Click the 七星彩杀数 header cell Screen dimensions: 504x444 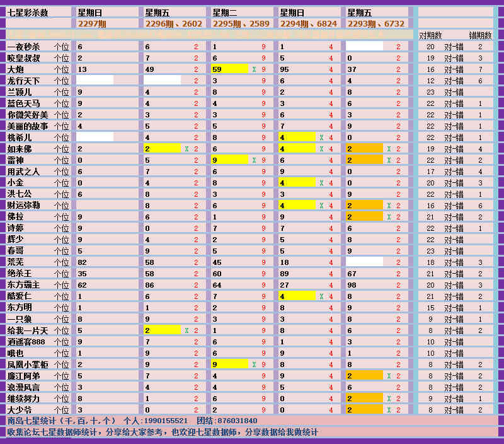coord(28,12)
